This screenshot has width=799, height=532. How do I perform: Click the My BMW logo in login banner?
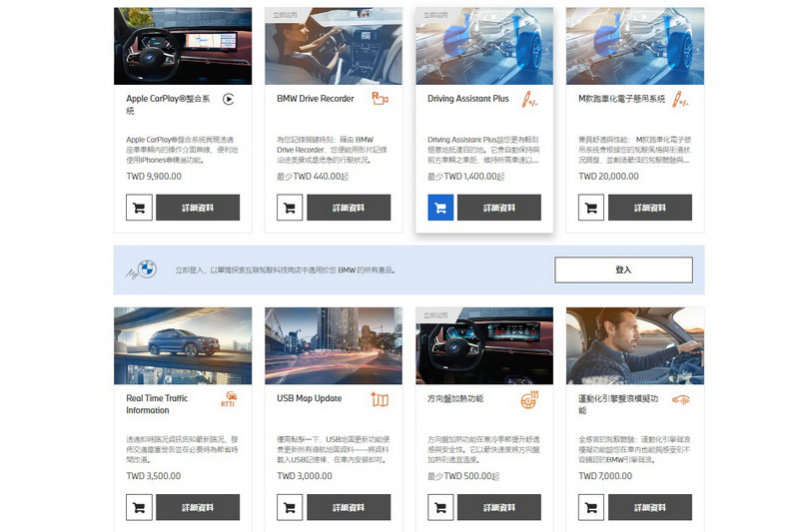[141, 269]
